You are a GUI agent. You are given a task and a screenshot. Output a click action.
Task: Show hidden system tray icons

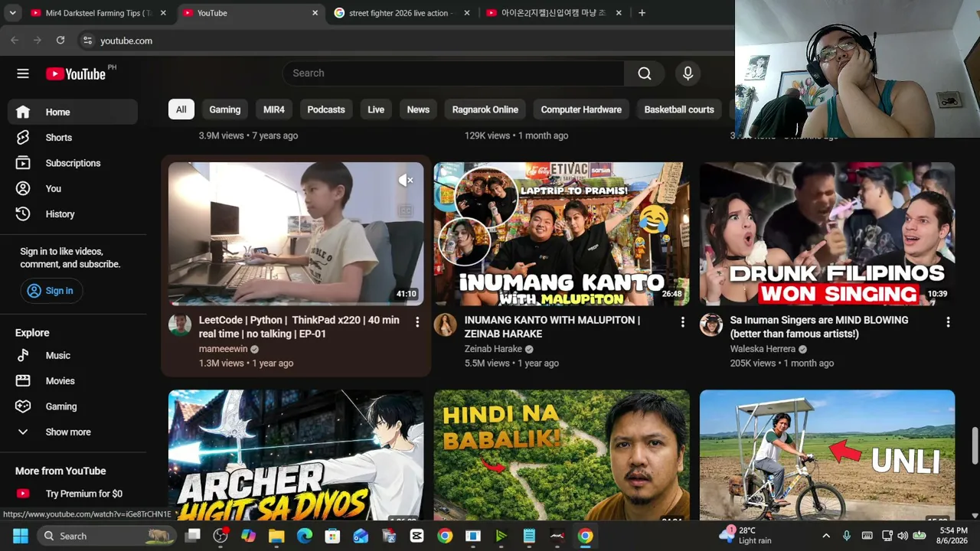pos(825,536)
